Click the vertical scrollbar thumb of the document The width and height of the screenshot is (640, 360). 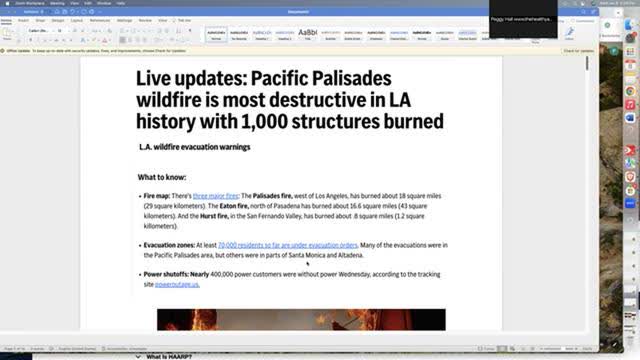point(587,63)
